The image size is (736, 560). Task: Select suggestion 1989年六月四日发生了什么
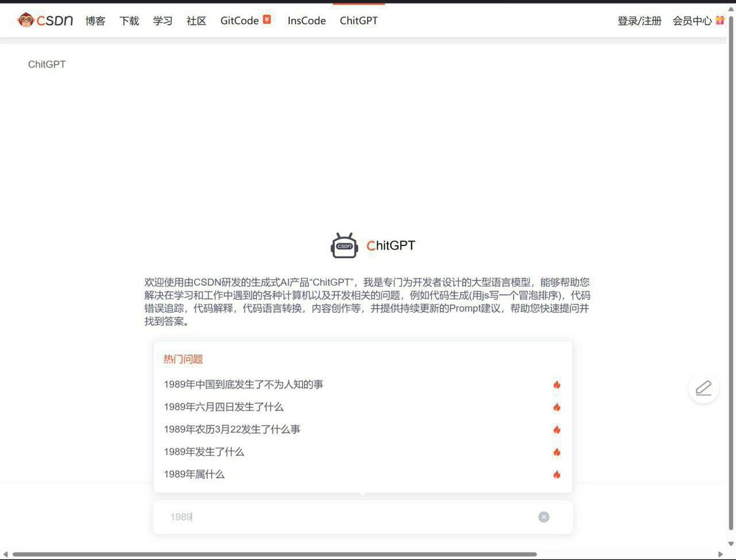tap(362, 407)
